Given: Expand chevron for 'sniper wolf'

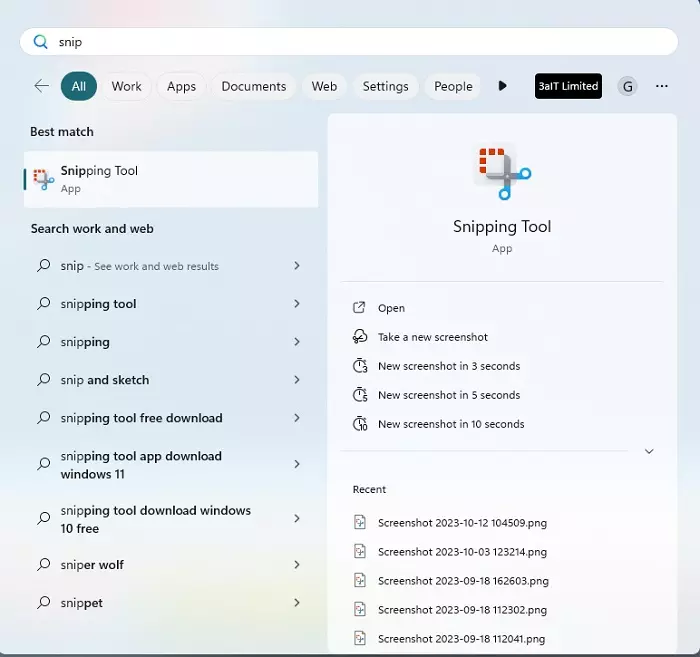Looking at the screenshot, I should click(x=296, y=565).
